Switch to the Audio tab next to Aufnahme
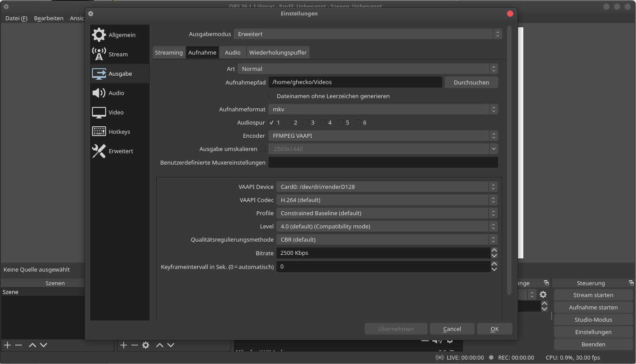The width and height of the screenshot is (636, 364). pos(233,52)
